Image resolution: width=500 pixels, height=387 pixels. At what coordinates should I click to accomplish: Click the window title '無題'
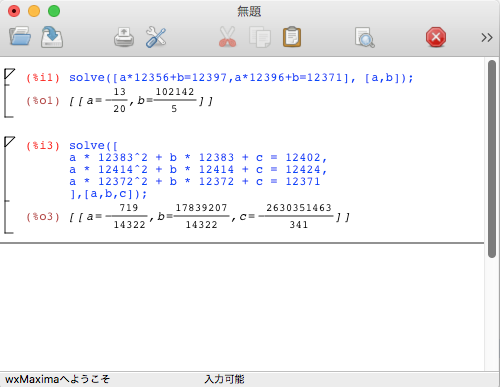(249, 11)
